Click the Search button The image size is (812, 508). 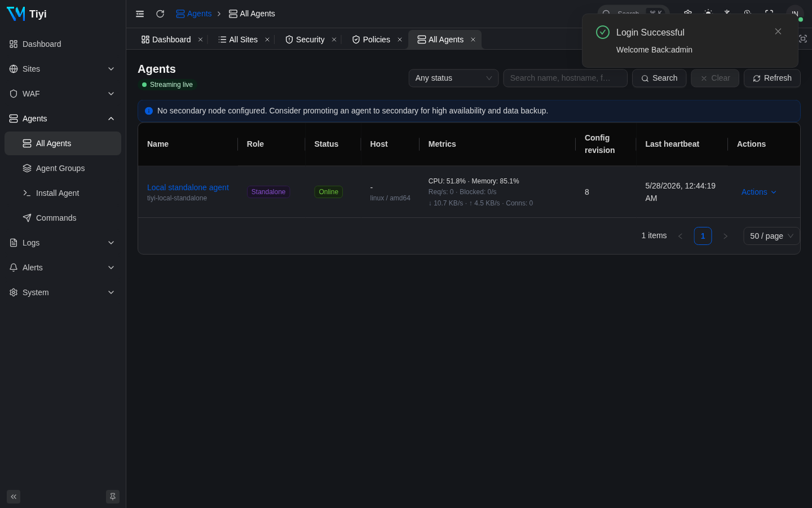pyautogui.click(x=659, y=78)
